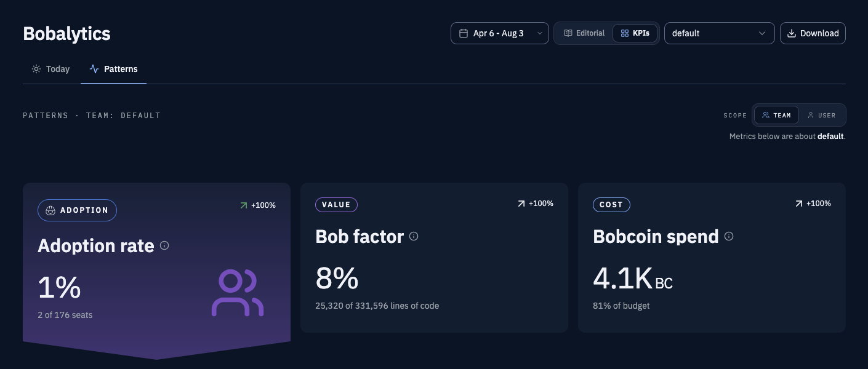This screenshot has width=868, height=369.
Task: Click the info icon beside Bob factor
Action: [x=414, y=236]
